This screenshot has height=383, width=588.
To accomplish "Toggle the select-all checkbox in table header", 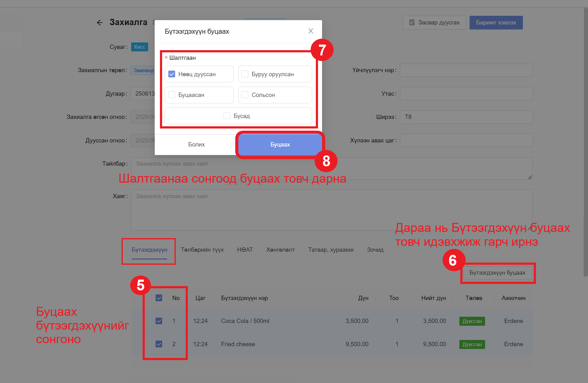I will point(159,298).
